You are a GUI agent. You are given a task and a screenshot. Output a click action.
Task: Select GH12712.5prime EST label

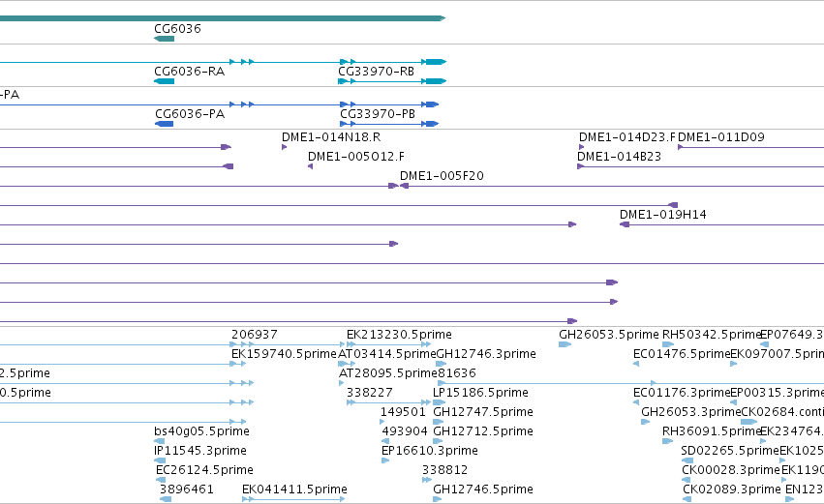(x=483, y=431)
